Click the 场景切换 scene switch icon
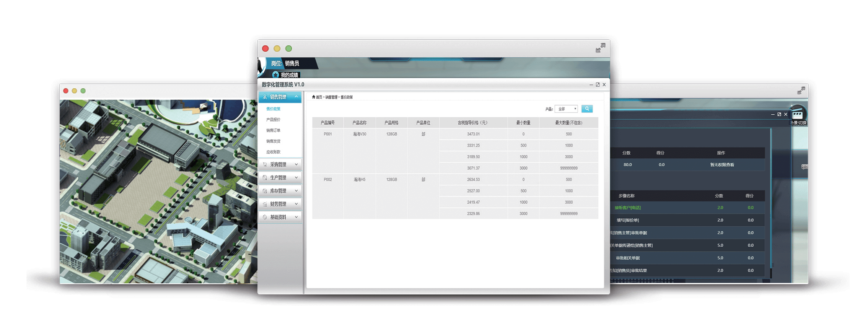This screenshot has width=868, height=325. click(x=797, y=114)
